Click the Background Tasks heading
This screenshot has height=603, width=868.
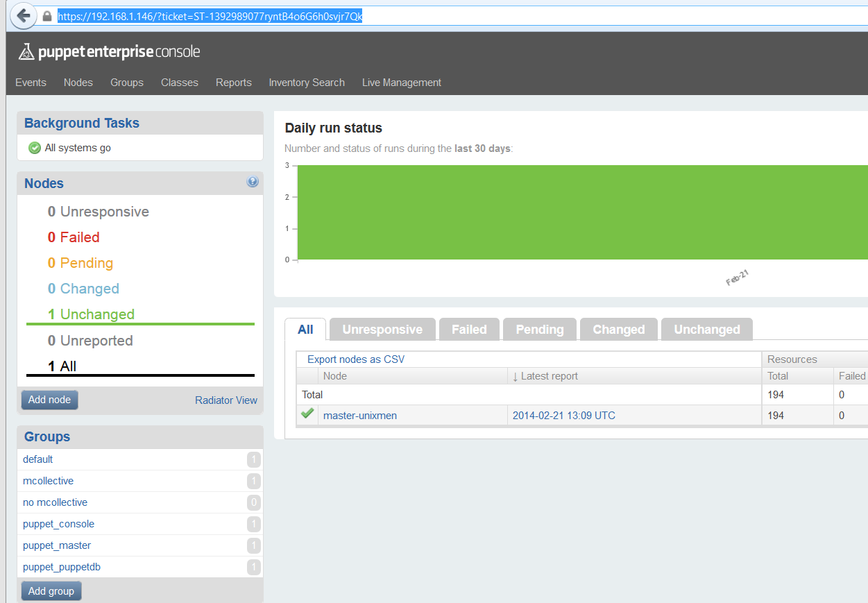[x=82, y=123]
